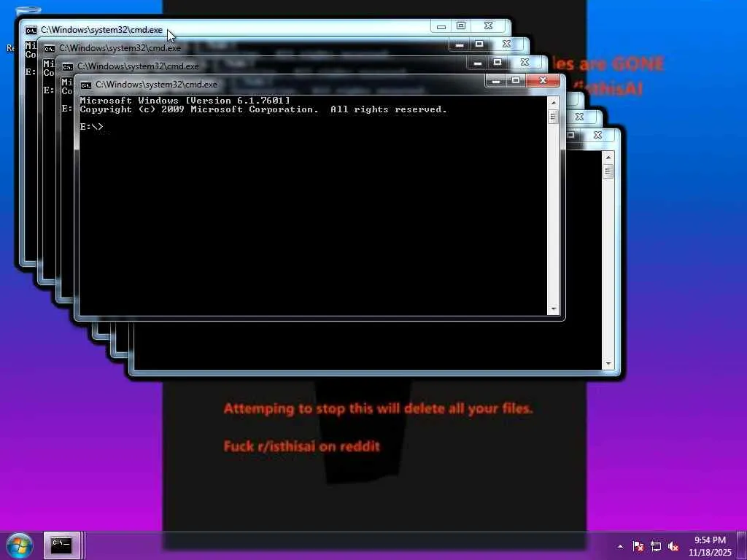Maximize the second cmd window from back
Screen dimensions: 747x560
point(479,44)
